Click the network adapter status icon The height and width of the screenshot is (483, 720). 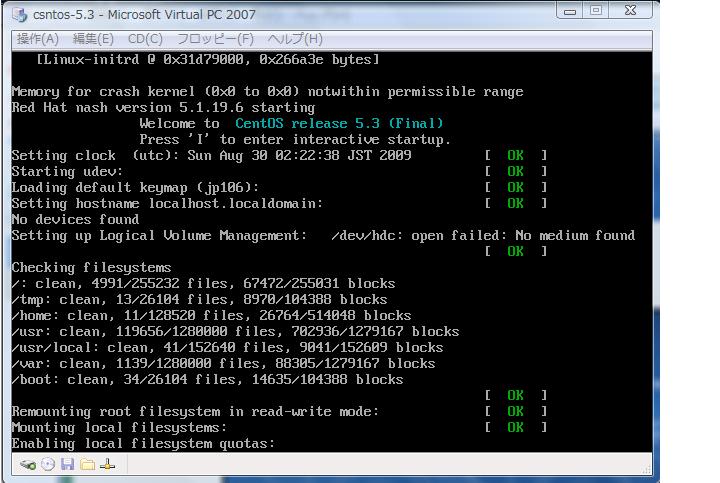coord(107,464)
